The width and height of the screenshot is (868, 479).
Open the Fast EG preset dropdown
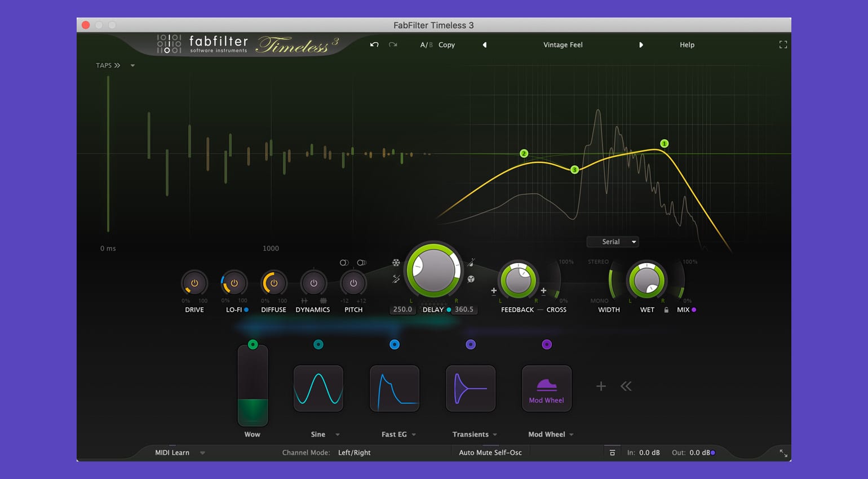point(414,434)
